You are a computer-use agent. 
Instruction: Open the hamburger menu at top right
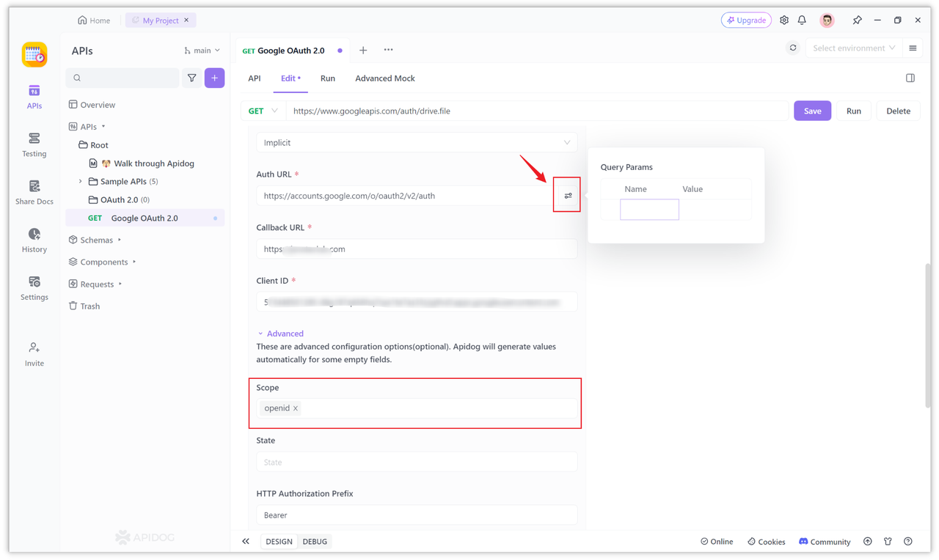(x=913, y=48)
